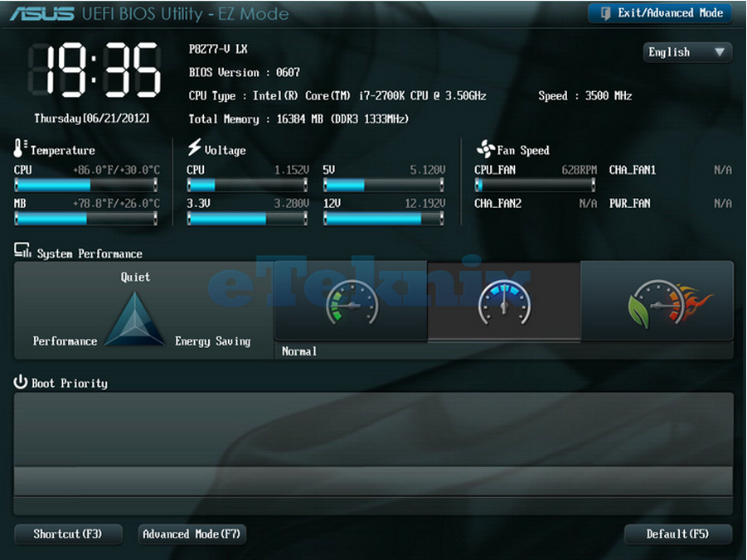Image resolution: width=747 pixels, height=560 pixels.
Task: Click the Speed : 3500 MHz text
Action: tap(585, 96)
